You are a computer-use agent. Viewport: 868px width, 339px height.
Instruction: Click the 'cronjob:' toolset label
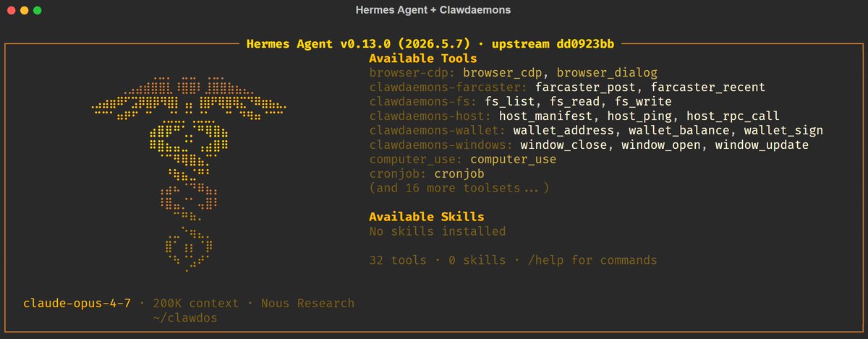pos(398,174)
